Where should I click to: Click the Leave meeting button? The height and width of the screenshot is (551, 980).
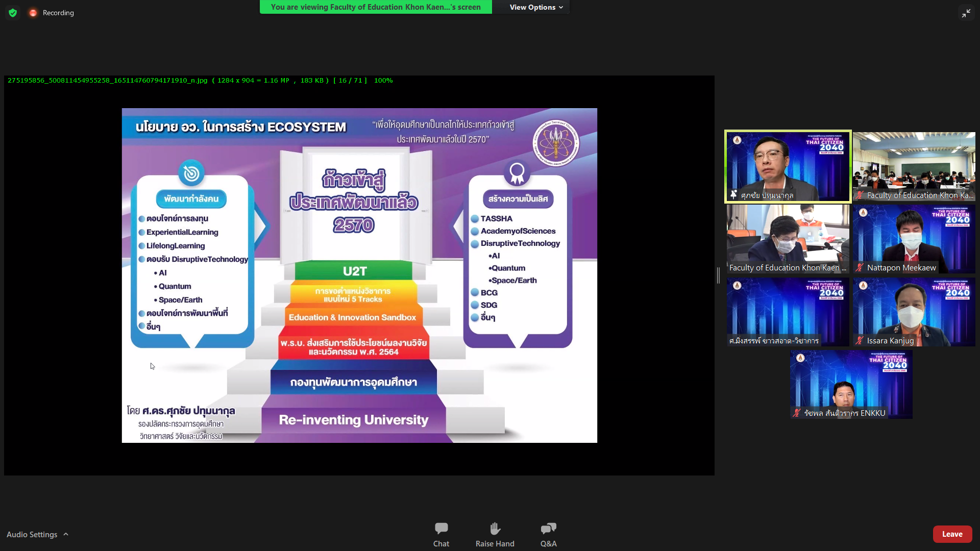click(952, 534)
